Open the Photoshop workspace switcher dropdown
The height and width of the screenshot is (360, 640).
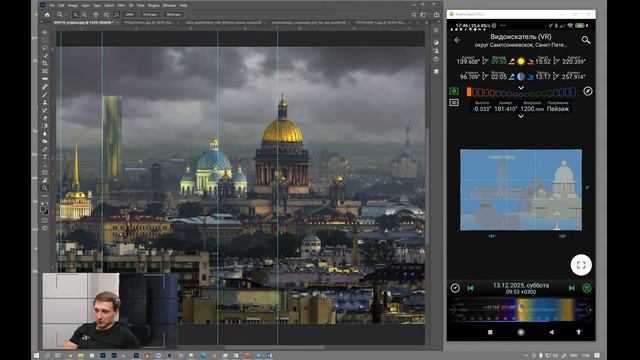424,15
